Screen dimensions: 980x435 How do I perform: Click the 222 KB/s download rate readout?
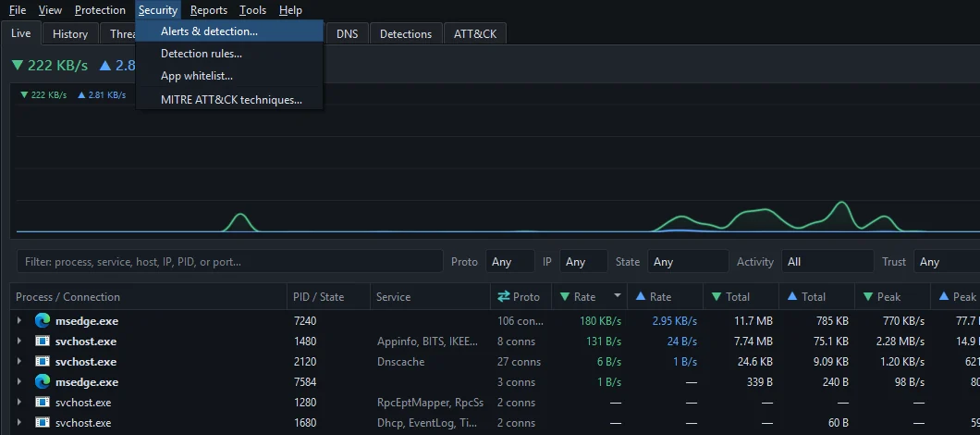(x=50, y=65)
